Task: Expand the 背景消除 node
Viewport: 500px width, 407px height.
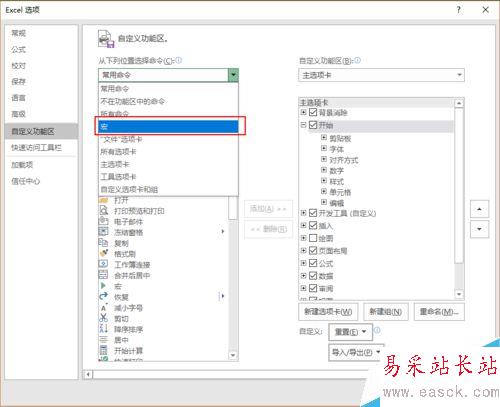Action: 304,112
